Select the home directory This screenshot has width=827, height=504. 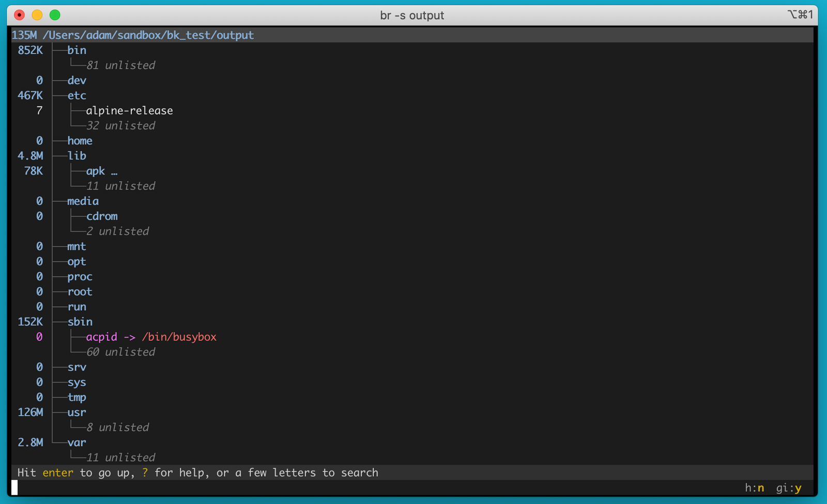pyautogui.click(x=80, y=141)
